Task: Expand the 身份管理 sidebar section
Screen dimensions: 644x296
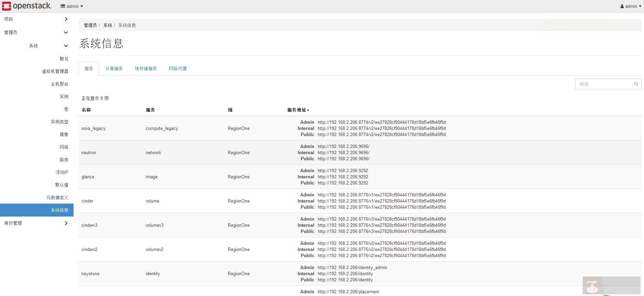Action: point(36,223)
